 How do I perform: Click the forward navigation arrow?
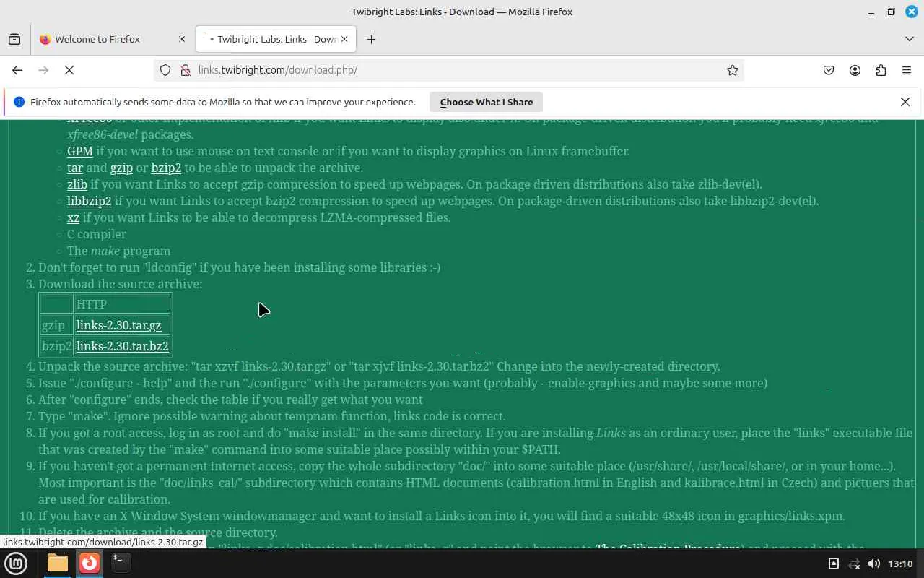click(x=43, y=70)
